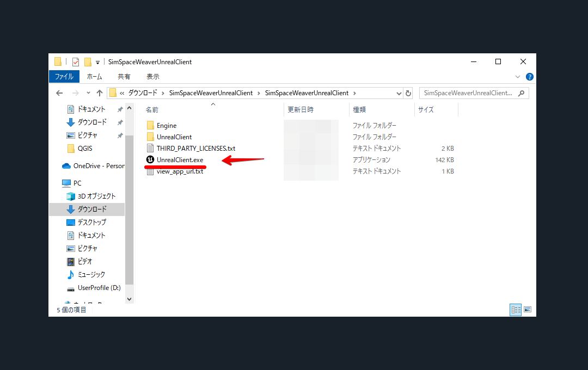This screenshot has height=370, width=588.
Task: Select OneDrive - Personal in sidebar
Action: click(x=99, y=166)
